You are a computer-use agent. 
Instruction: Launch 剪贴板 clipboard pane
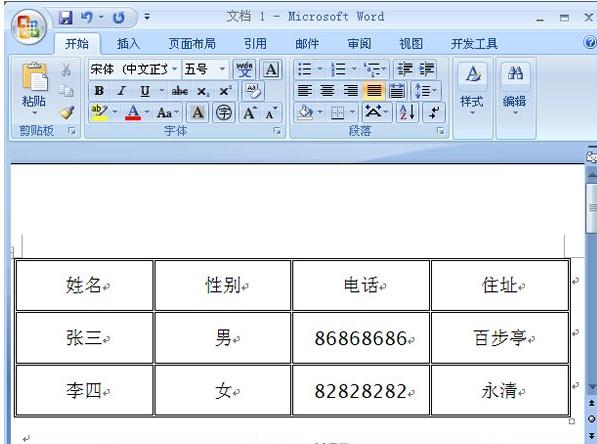72,131
